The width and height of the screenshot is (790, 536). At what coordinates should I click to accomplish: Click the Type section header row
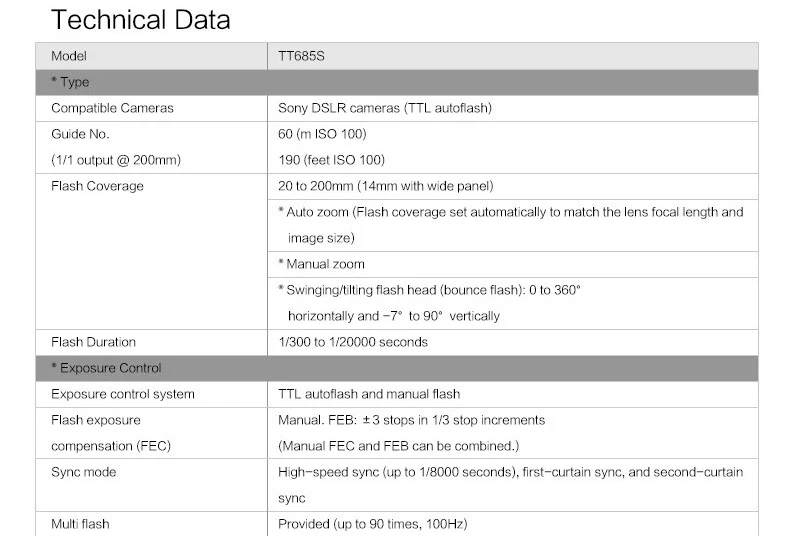(397, 82)
